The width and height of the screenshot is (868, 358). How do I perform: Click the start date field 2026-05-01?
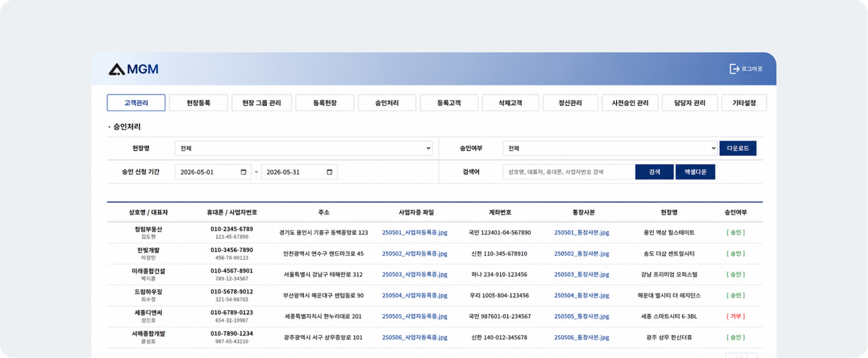point(213,172)
